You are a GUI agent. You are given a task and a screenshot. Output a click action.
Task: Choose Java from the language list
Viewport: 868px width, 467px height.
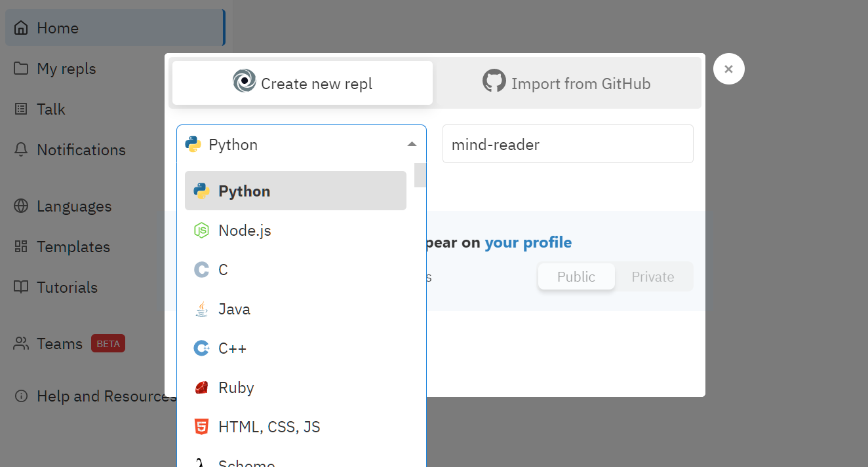tap(296, 308)
